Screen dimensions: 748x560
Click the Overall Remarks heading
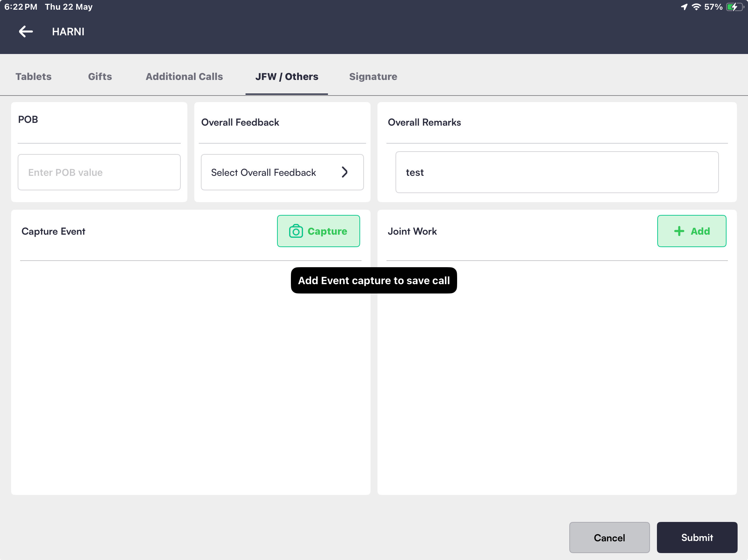424,122
